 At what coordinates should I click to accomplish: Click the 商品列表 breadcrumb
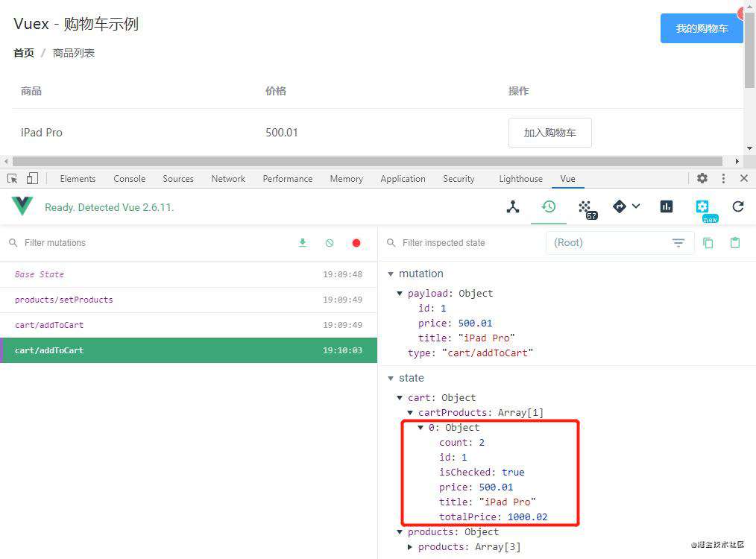73,53
